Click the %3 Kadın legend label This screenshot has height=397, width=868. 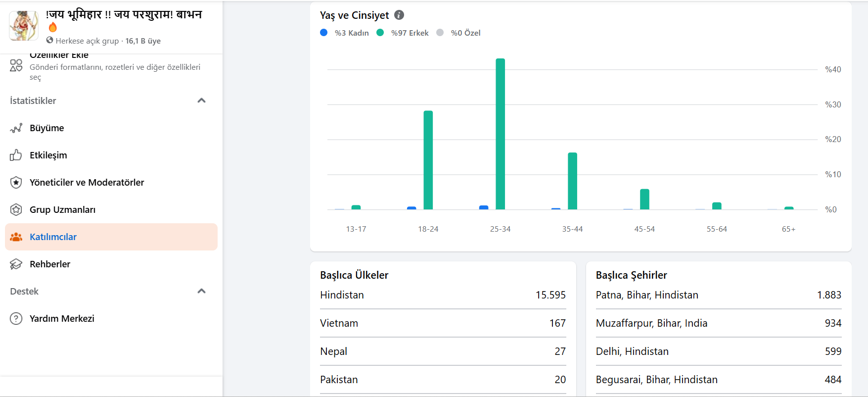(x=352, y=33)
